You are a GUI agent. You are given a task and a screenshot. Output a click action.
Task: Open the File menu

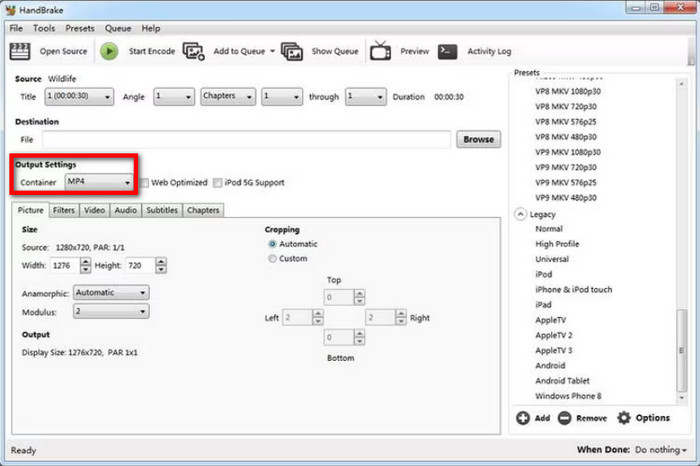[16, 29]
